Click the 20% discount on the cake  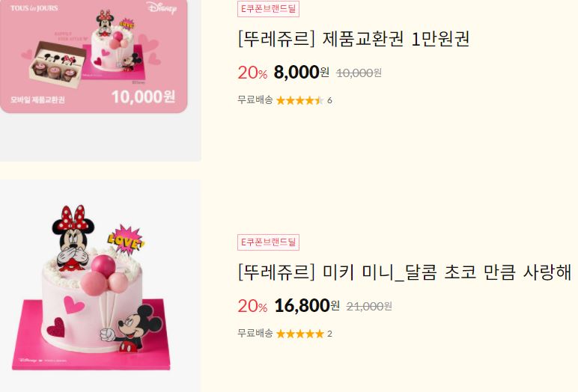pyautogui.click(x=252, y=306)
